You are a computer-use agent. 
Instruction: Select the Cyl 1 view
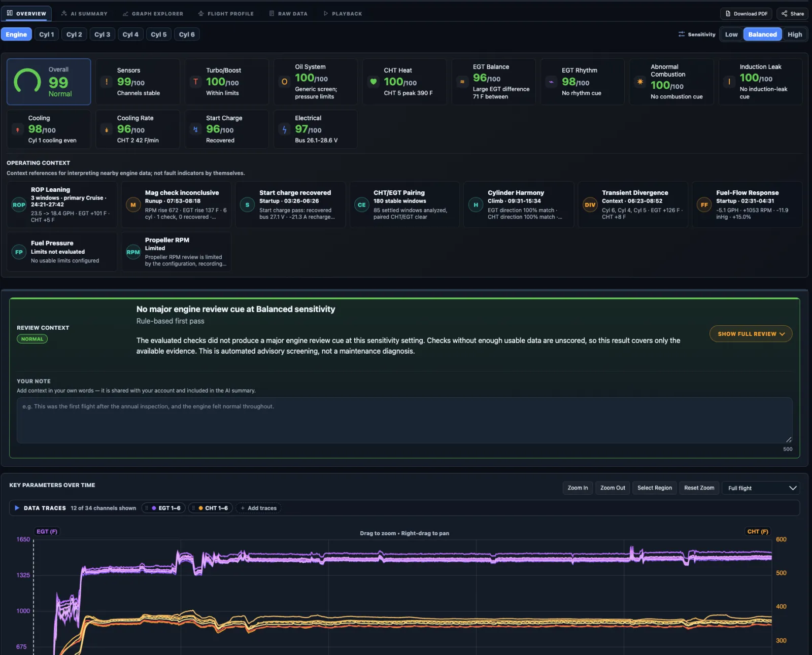[46, 35]
